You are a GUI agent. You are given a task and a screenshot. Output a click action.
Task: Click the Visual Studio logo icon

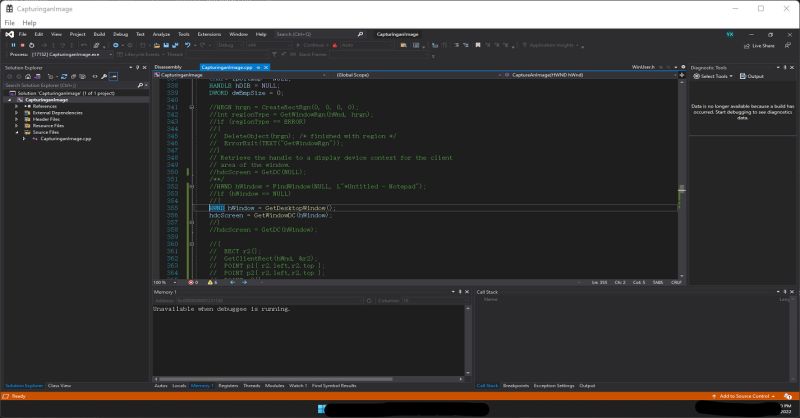click(9, 34)
